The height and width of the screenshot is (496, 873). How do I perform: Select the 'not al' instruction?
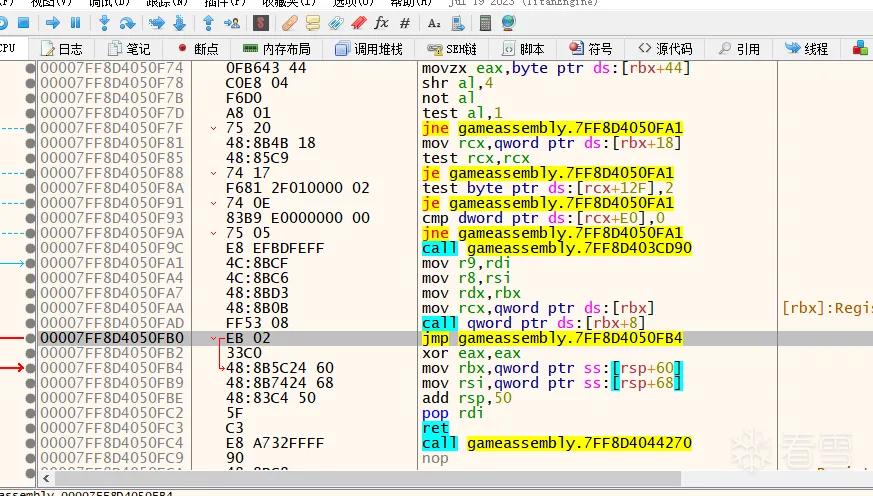pos(448,98)
